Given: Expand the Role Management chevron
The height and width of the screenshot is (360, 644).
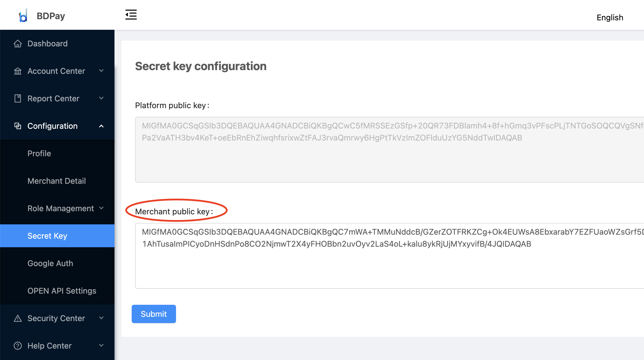Looking at the screenshot, I should click(101, 208).
